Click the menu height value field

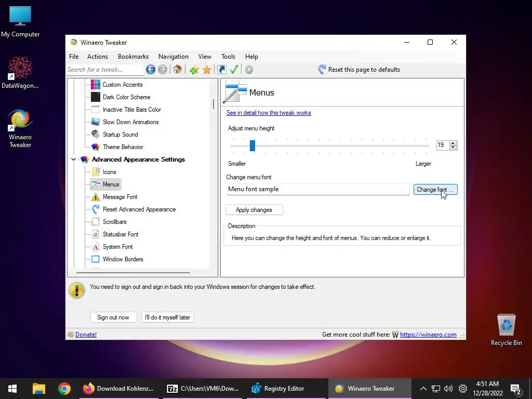tap(443, 145)
